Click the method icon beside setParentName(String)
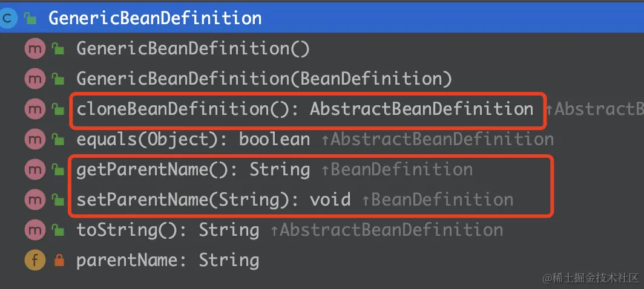 click(x=35, y=200)
